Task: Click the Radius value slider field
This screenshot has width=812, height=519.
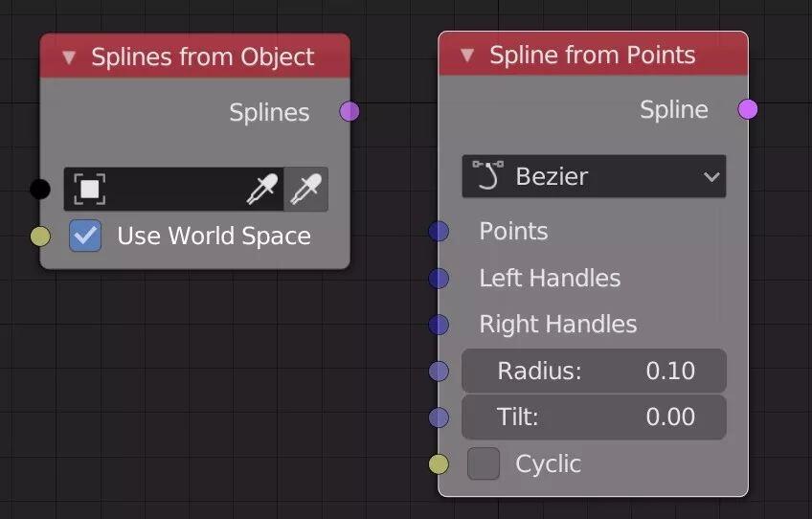Action: 594,371
